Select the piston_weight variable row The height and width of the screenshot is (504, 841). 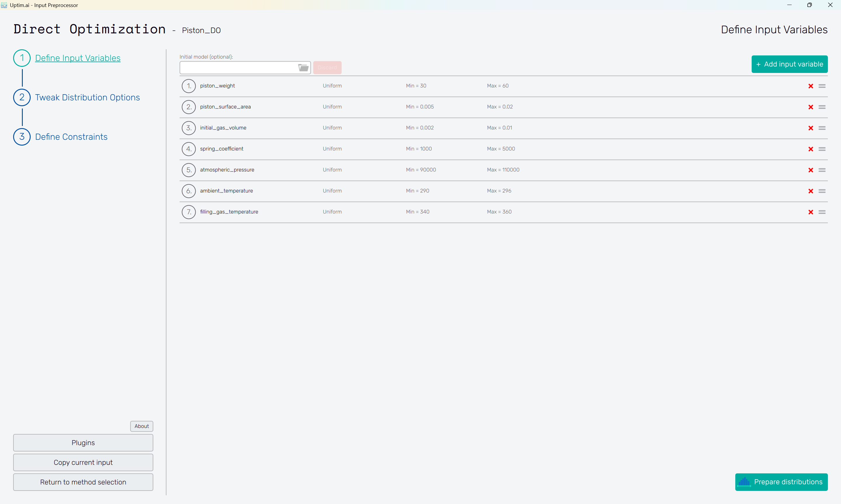(503, 86)
